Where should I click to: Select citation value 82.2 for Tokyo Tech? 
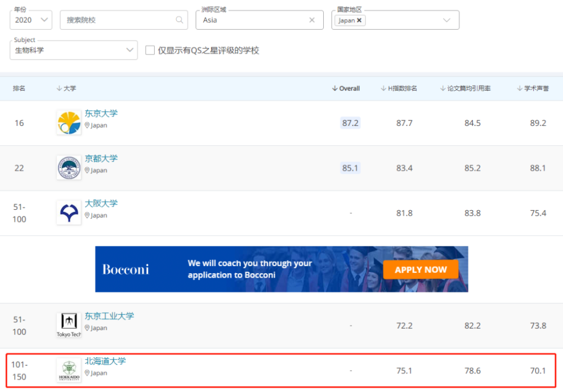tap(472, 326)
